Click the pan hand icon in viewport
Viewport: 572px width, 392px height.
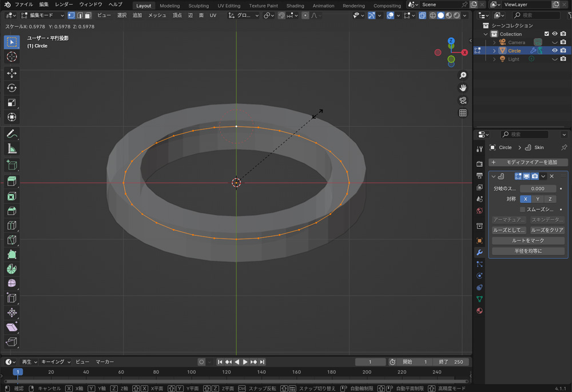(463, 88)
